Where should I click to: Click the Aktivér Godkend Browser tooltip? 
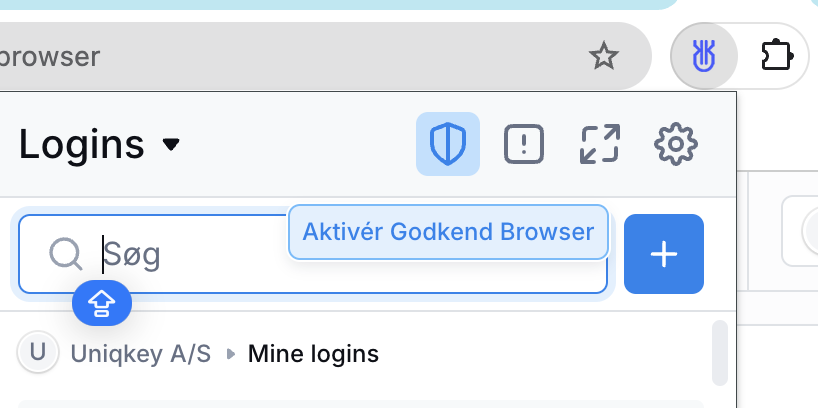(x=448, y=232)
